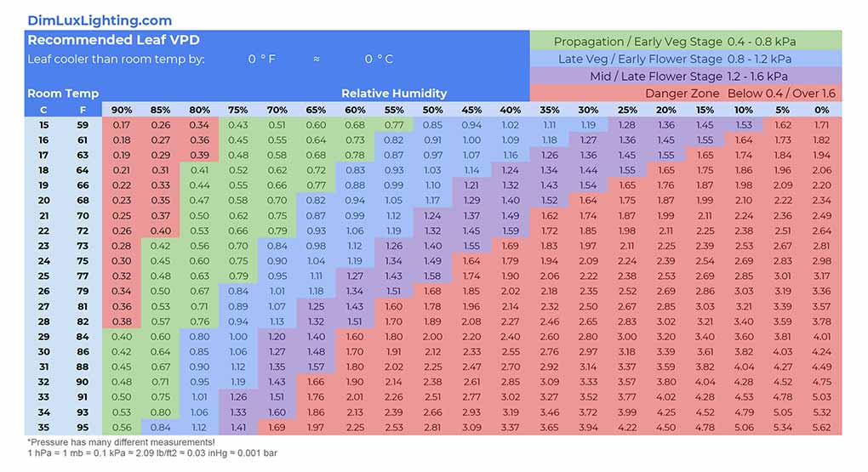The height and width of the screenshot is (472, 868).
Task: Click the Recommended Leaf VPD title
Action: click(113, 40)
